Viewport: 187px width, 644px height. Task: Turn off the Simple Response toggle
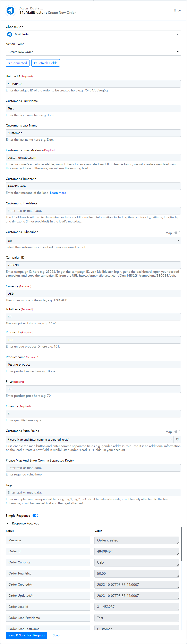(35, 515)
